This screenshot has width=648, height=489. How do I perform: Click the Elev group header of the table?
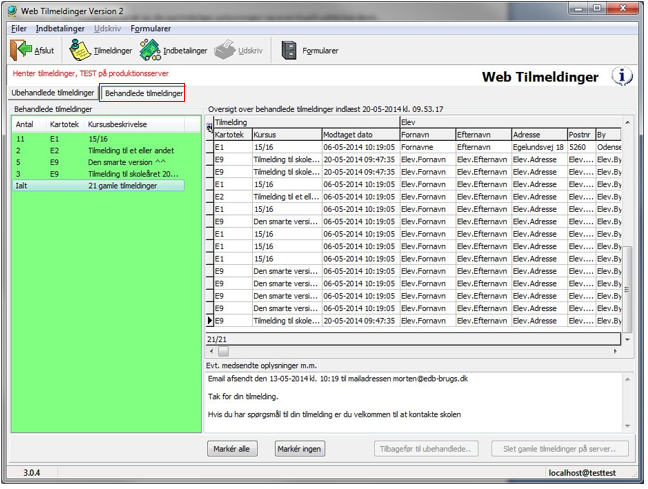coord(510,122)
